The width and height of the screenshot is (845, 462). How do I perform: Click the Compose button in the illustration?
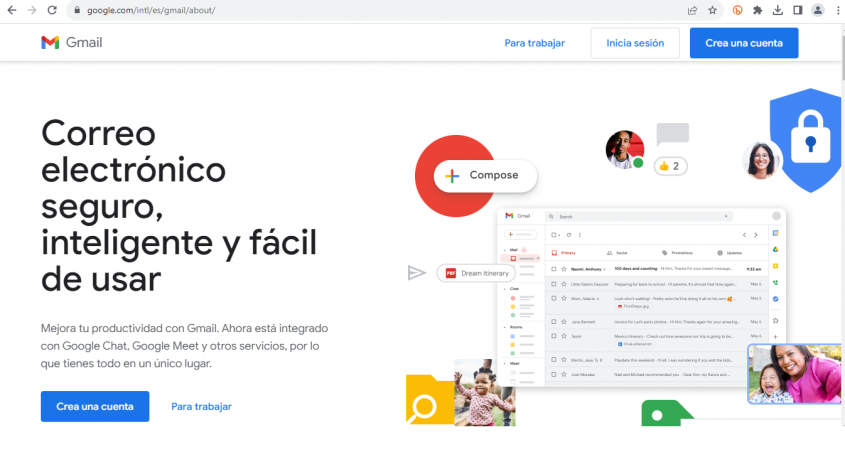point(485,175)
